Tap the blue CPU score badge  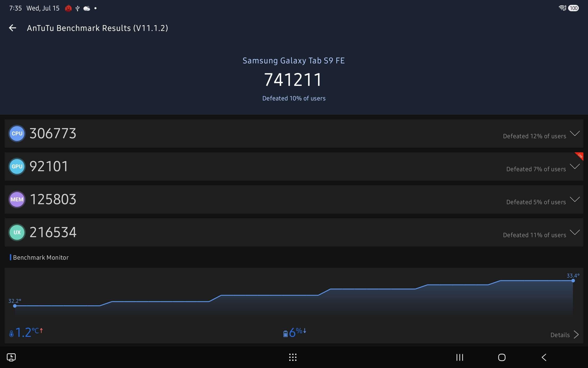coord(17,133)
